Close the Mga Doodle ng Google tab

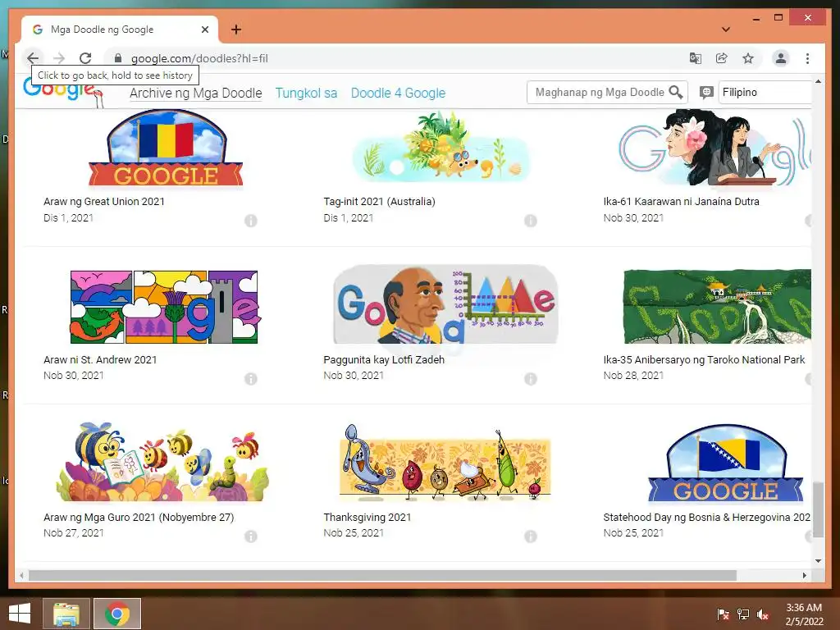204,30
